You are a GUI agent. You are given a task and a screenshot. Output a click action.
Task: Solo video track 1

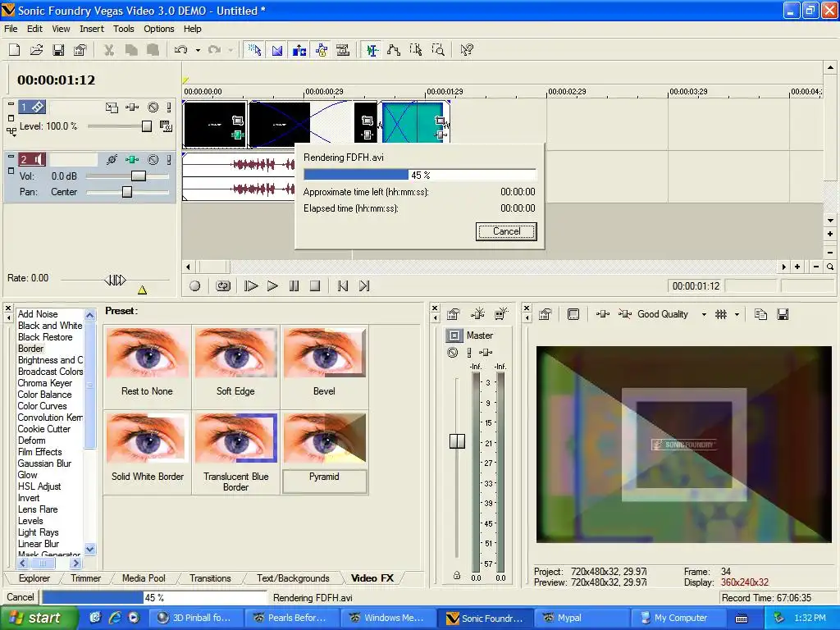click(x=169, y=107)
